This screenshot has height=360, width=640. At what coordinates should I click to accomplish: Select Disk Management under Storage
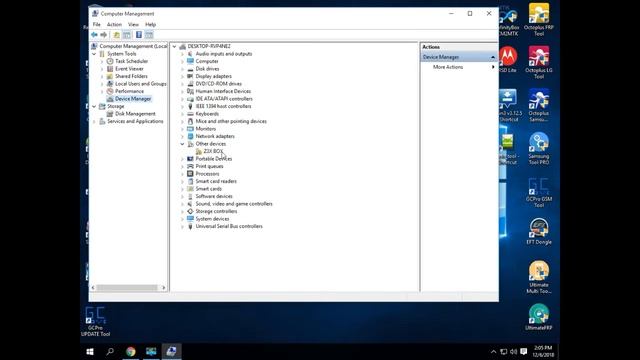coord(135,114)
